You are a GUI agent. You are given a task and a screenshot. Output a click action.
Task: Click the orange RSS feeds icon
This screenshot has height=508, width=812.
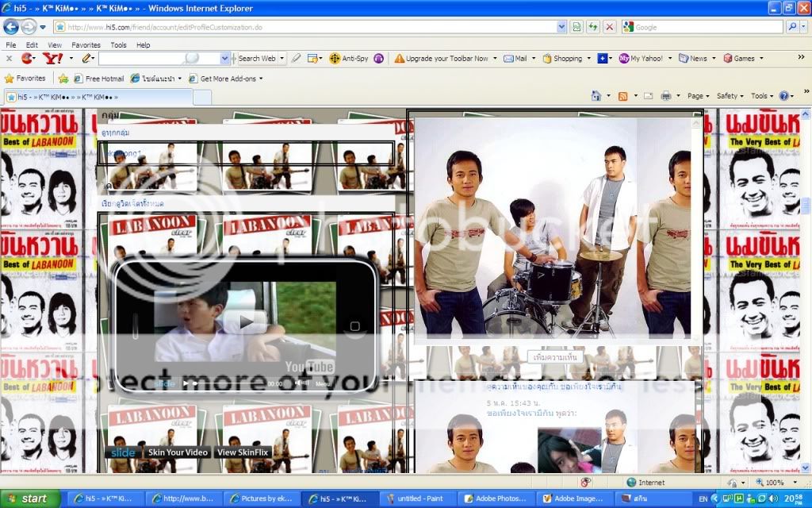623,96
